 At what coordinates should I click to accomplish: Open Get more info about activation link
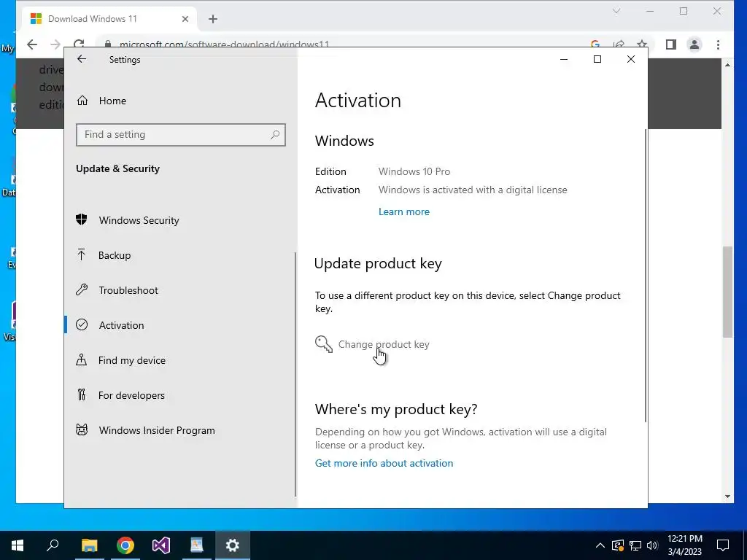point(384,463)
